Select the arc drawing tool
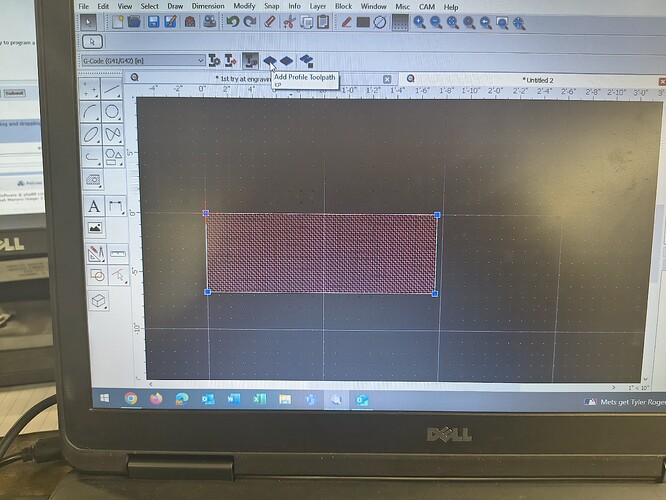The width and height of the screenshot is (666, 500). point(90,111)
